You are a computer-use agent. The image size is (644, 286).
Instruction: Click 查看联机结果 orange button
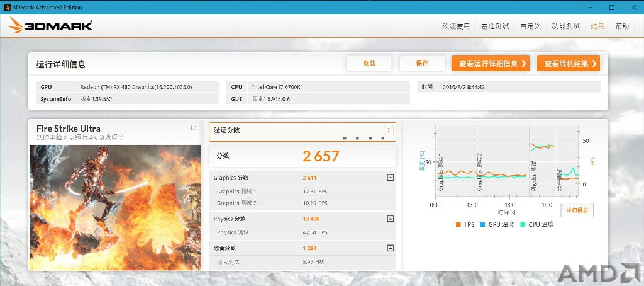[569, 64]
